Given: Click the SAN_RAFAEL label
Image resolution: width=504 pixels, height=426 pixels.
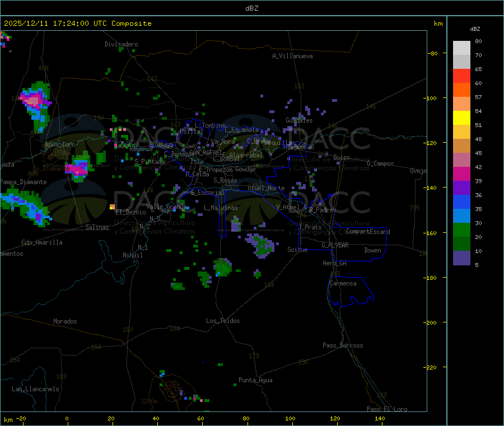Looking at the screenshot, I should click(206, 152).
